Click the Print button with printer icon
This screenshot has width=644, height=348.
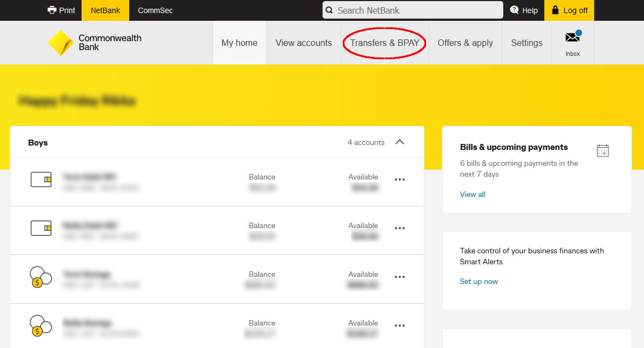pyautogui.click(x=61, y=10)
